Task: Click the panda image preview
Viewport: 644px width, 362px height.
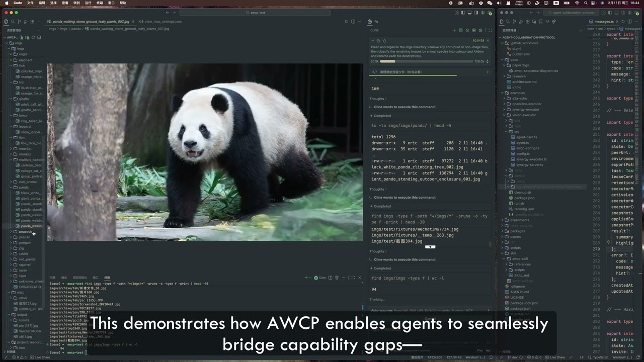Action: tap(205, 152)
